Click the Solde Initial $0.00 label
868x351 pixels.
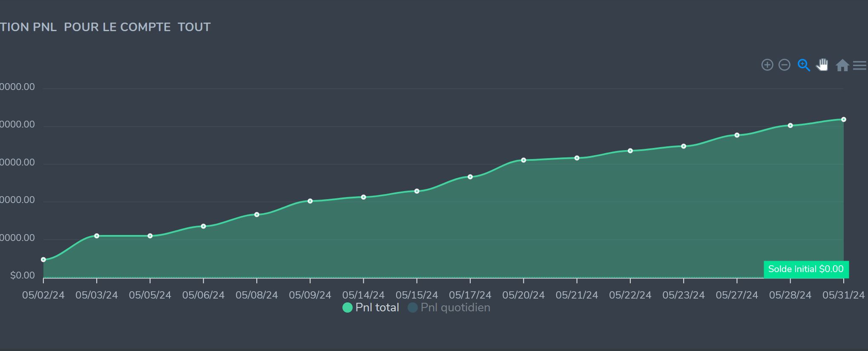pyautogui.click(x=806, y=269)
